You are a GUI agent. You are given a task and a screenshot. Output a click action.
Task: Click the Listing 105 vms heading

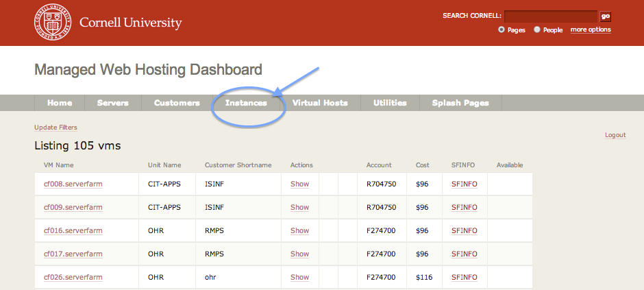(x=77, y=146)
